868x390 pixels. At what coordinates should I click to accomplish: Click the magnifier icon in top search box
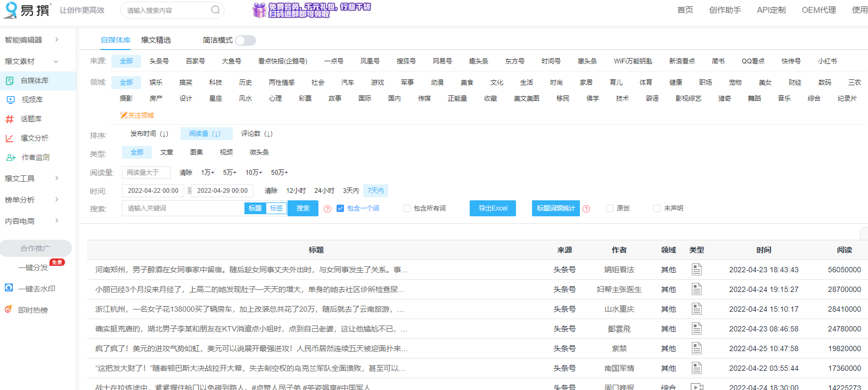[215, 10]
